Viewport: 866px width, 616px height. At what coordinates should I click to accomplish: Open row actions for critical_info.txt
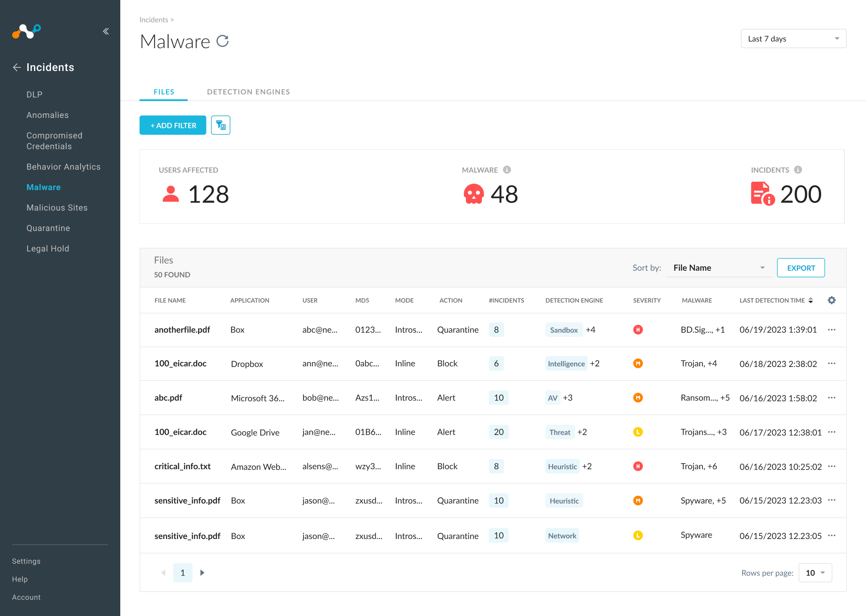tap(832, 466)
